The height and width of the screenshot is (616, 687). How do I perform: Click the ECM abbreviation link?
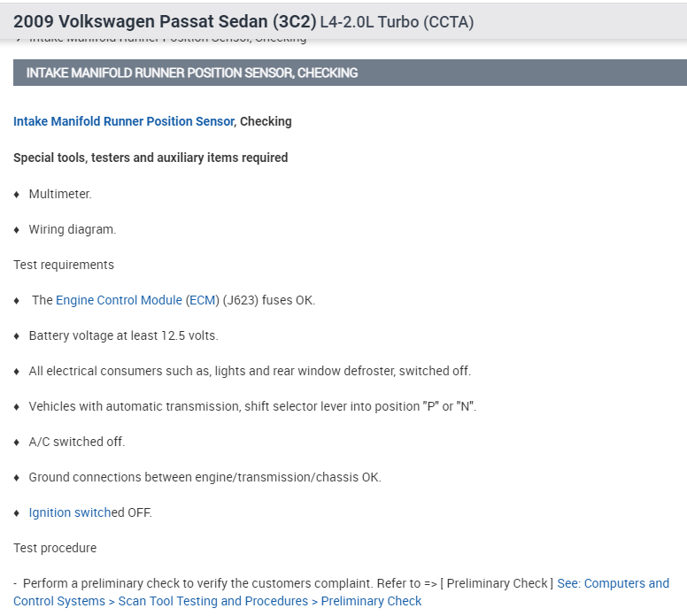(x=202, y=300)
